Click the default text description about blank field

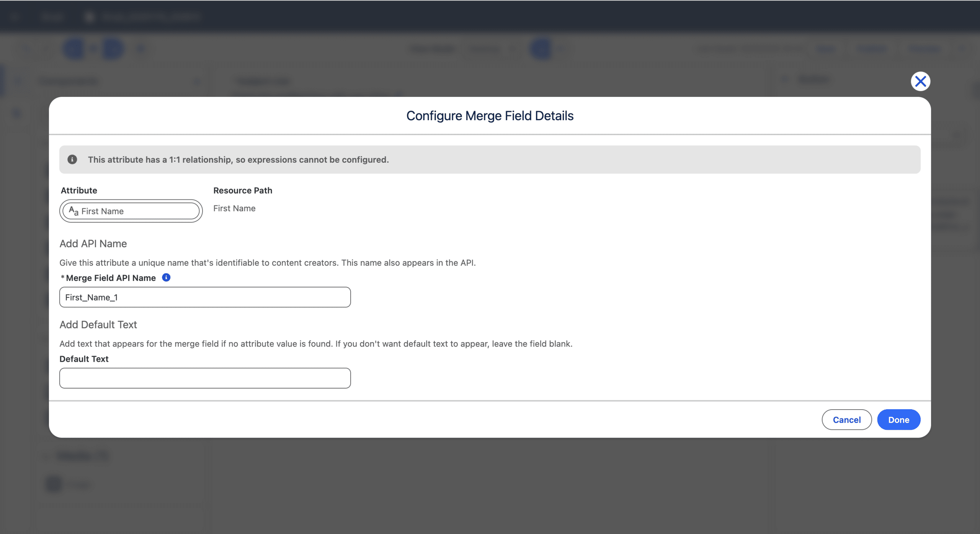pyautogui.click(x=316, y=344)
